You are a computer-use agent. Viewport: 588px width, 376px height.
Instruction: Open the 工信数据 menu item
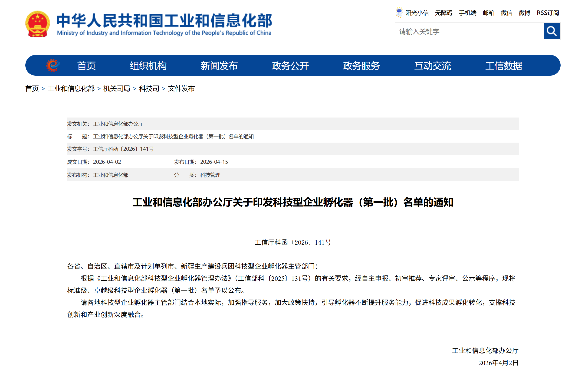[x=503, y=66]
